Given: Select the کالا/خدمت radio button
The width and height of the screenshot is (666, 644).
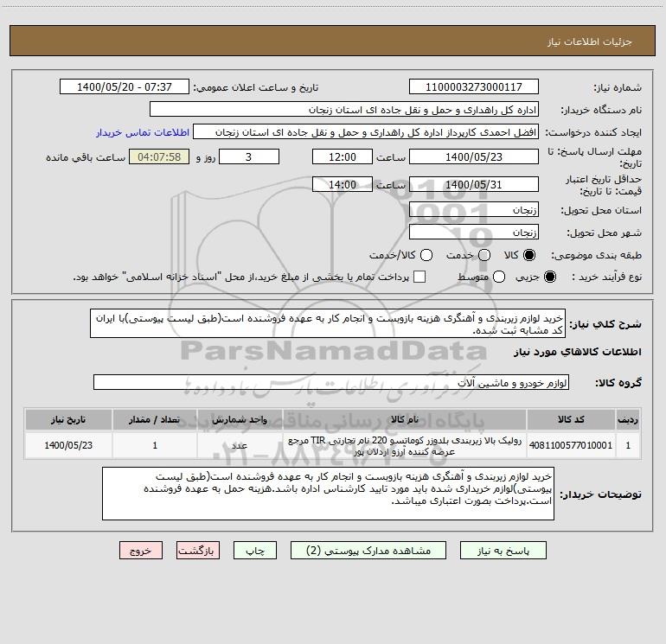Looking at the screenshot, I should click(x=426, y=255).
